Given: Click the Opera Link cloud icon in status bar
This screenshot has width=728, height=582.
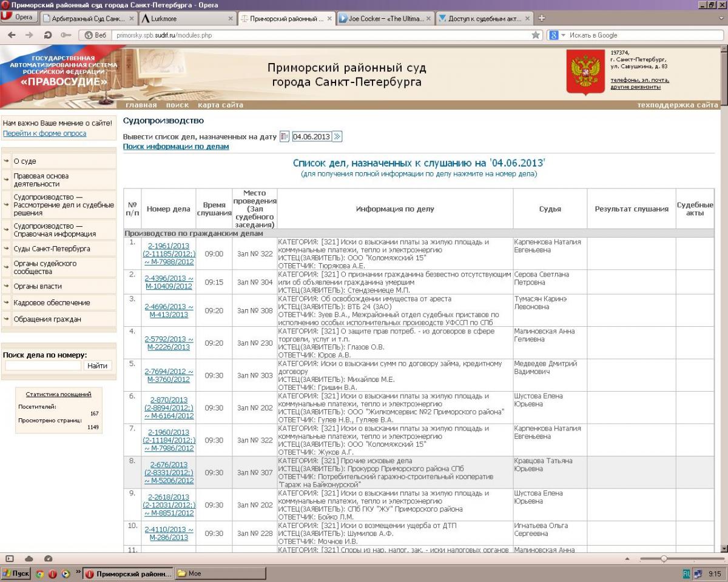Looking at the screenshot, I should 29,558.
